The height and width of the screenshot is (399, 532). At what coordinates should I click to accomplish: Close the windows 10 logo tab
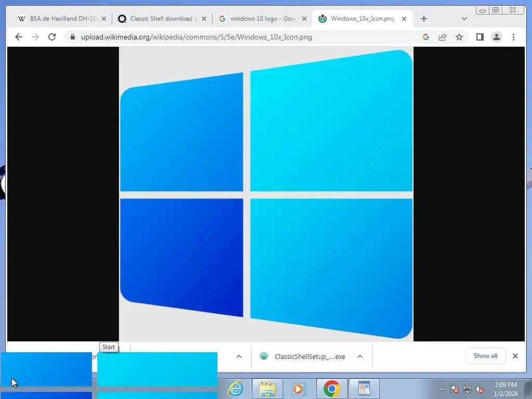tap(304, 19)
